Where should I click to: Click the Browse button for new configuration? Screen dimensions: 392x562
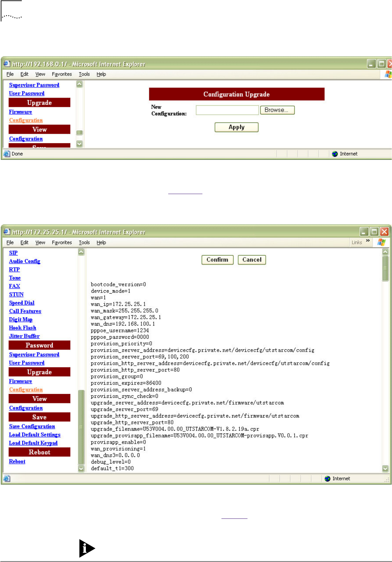tap(277, 110)
